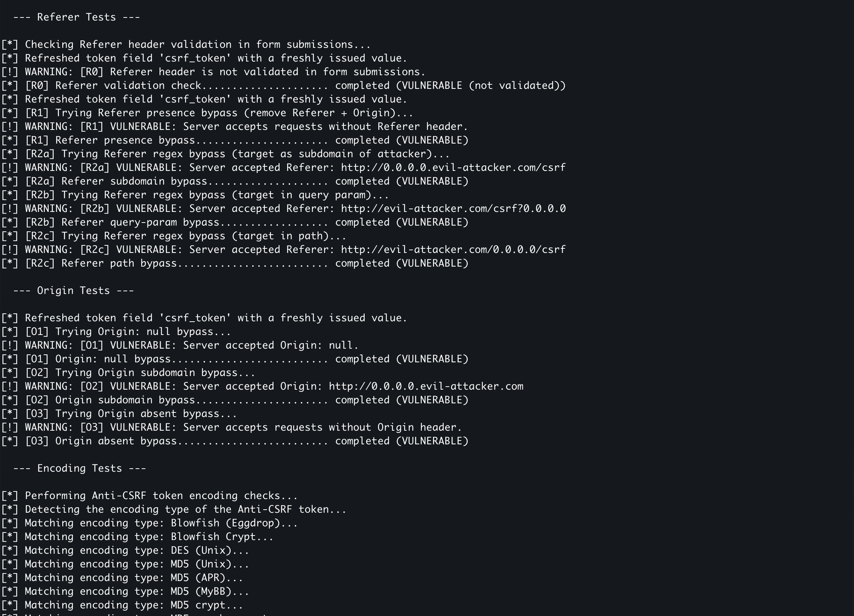This screenshot has height=616, width=854.
Task: Click the Origin Tests section header
Action: [x=73, y=291]
